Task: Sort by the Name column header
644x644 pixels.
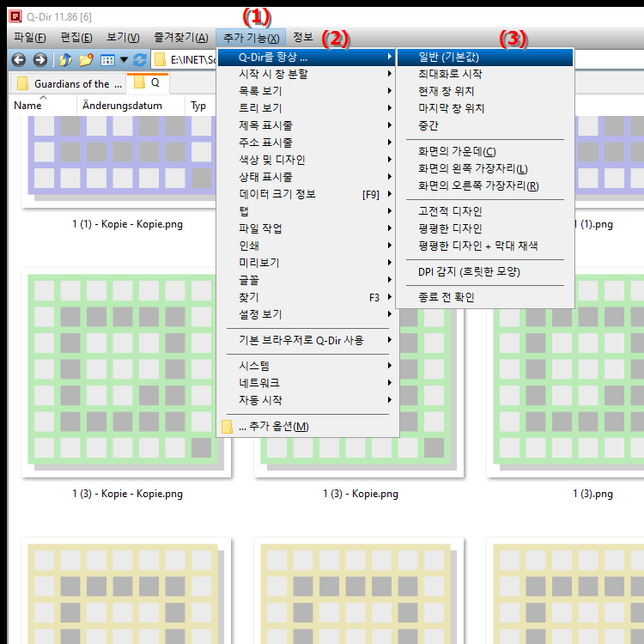Action: click(x=42, y=106)
